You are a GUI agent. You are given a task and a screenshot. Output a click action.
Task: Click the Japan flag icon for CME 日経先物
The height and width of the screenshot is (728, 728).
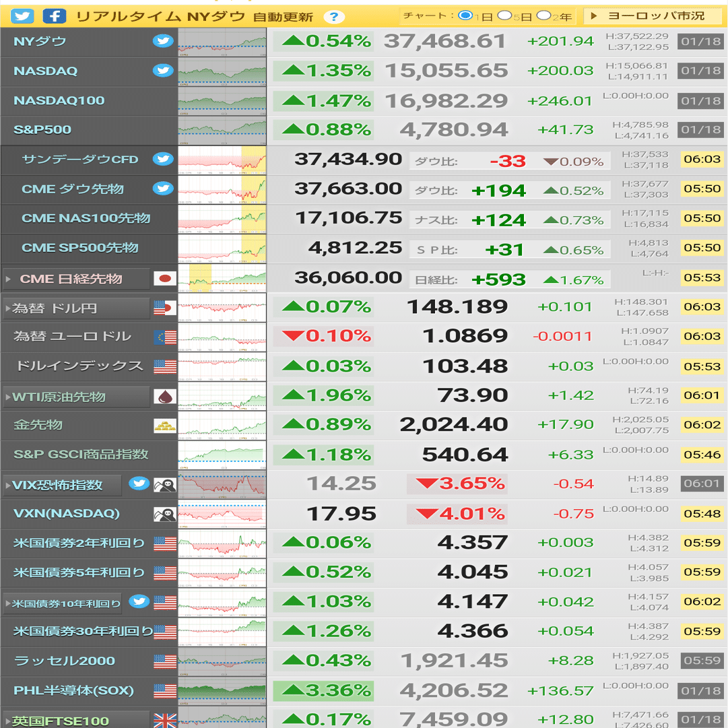click(x=165, y=279)
